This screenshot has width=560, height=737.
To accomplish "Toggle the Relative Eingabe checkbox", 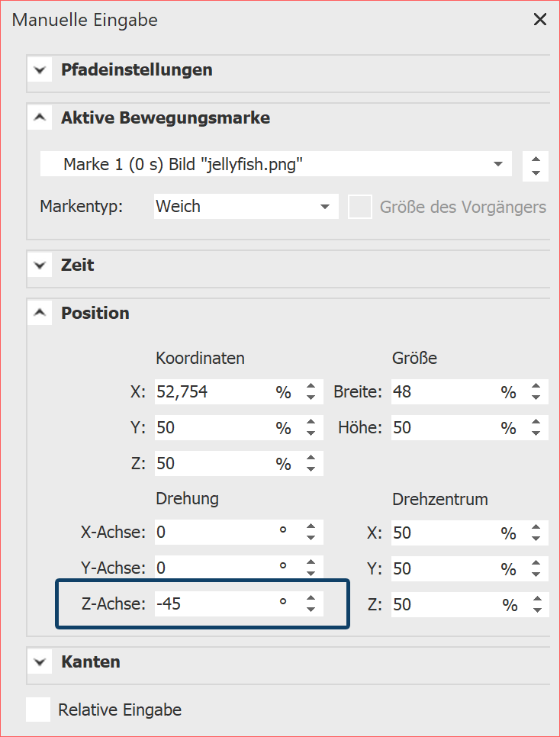I will point(38,710).
